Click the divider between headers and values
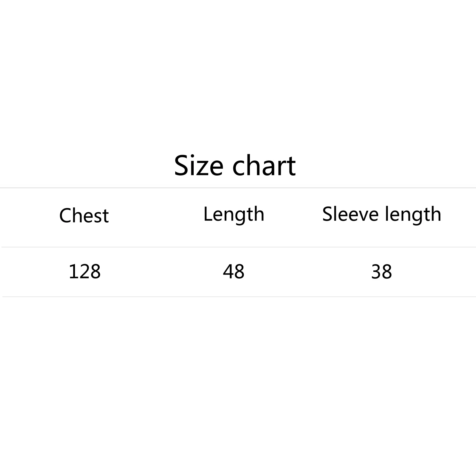 point(238,247)
